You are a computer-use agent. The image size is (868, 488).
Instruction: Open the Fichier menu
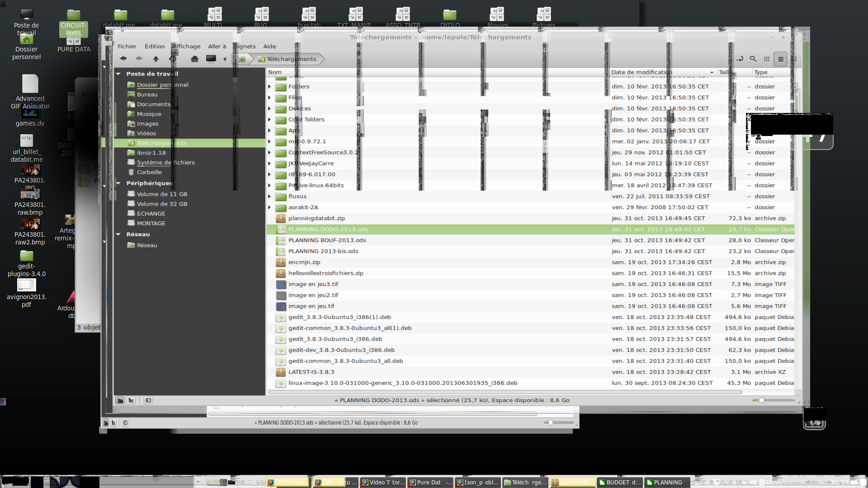point(127,46)
